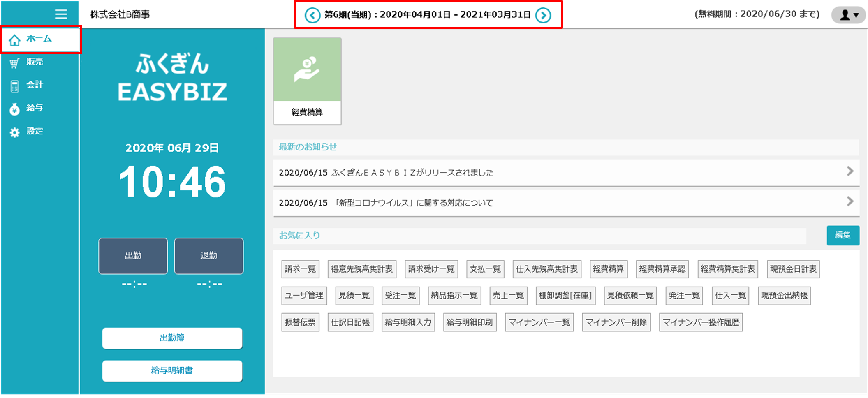Open the 請求一覧 favorite shortcut
The height and width of the screenshot is (398, 868).
coord(300,268)
